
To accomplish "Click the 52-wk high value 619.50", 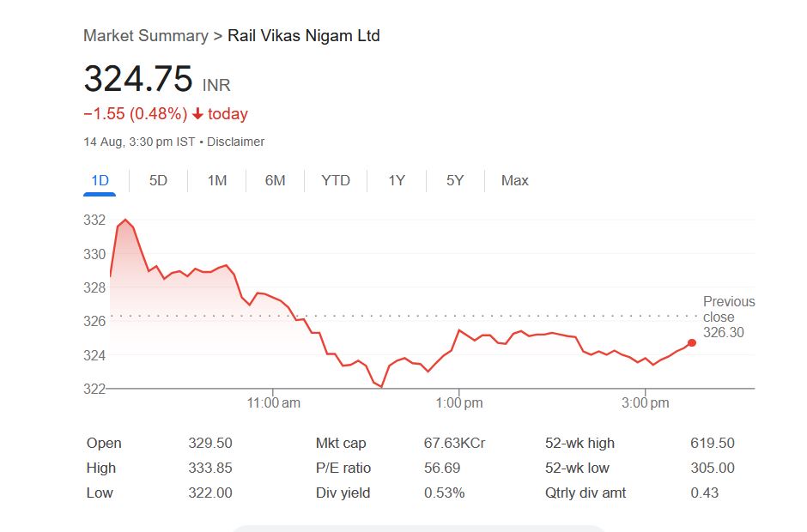I will (713, 444).
